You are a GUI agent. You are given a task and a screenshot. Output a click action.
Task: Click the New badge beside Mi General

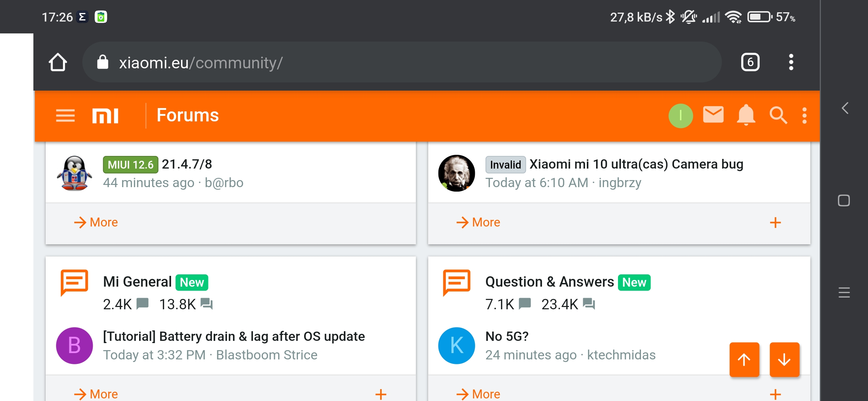(x=192, y=283)
